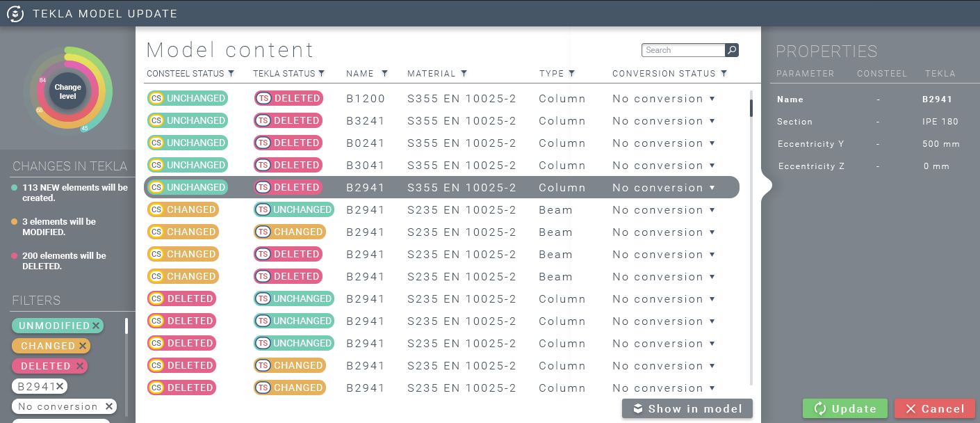Open conversion dropdown for row B3241
Viewport: 980px width, 423px height.
coord(712,121)
